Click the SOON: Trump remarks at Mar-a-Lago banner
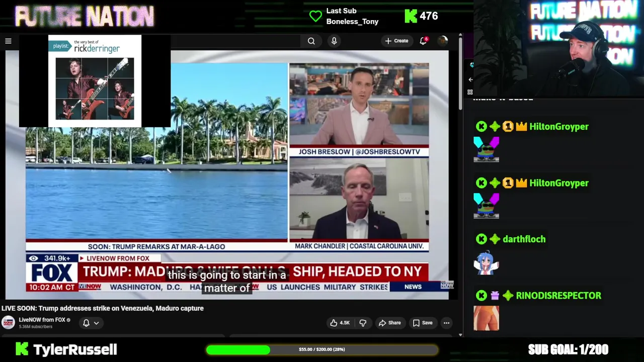 156,246
